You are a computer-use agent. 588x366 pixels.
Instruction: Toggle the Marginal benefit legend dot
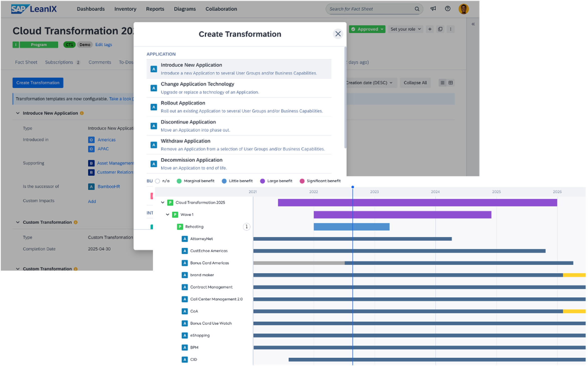point(179,181)
